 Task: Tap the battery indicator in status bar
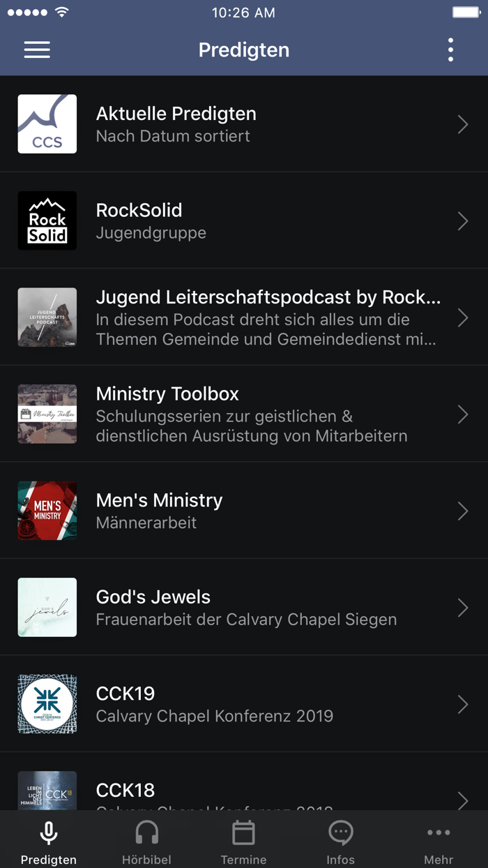pos(466,11)
